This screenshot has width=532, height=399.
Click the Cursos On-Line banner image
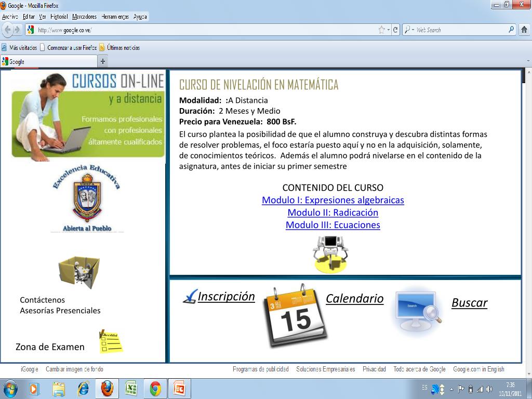88,116
